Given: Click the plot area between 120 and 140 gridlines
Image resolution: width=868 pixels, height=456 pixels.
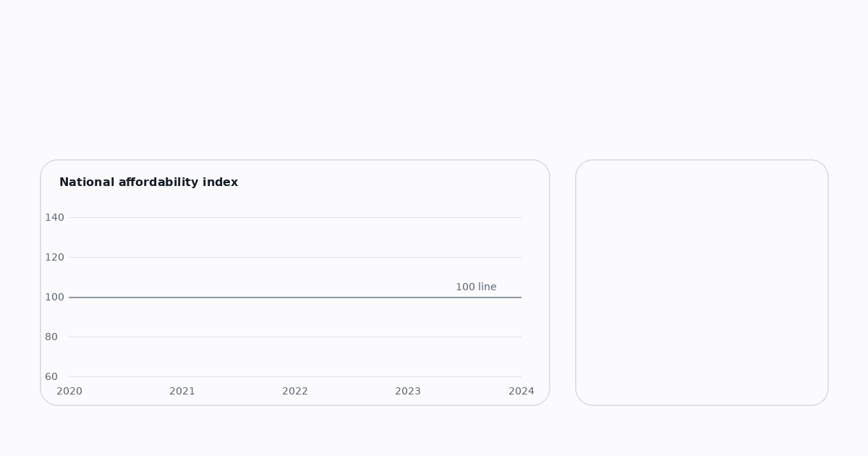Looking at the screenshot, I should [x=295, y=237].
